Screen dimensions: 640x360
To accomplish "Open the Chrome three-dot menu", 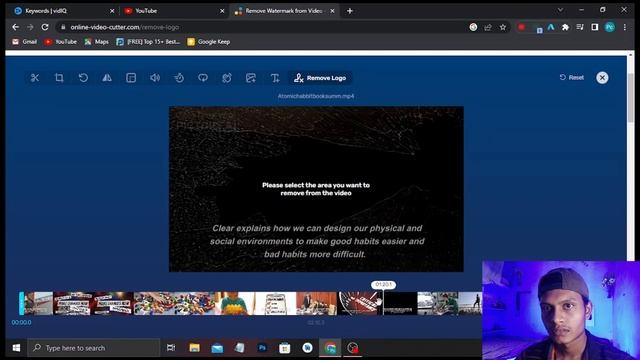I will 625,27.
